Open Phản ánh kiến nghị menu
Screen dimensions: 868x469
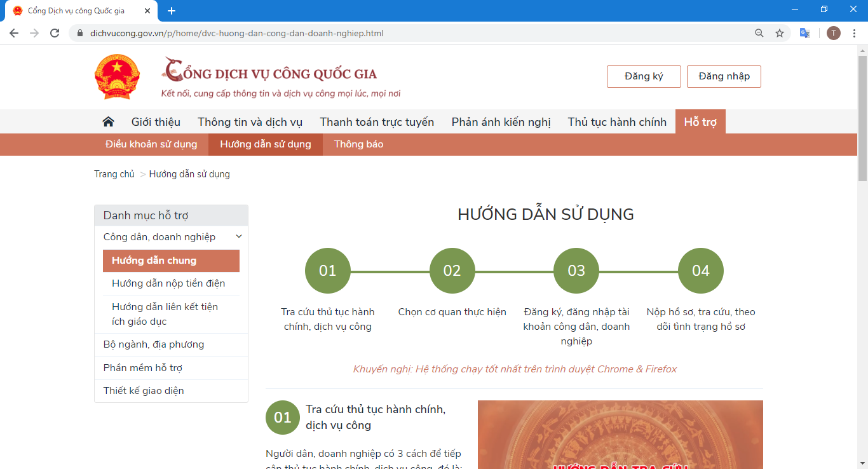[501, 122]
